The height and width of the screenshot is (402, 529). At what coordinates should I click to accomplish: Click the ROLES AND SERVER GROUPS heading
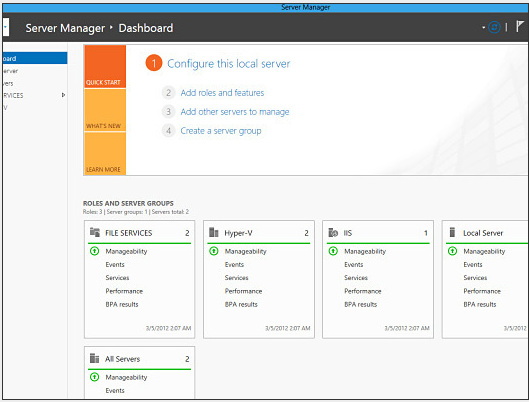click(128, 203)
